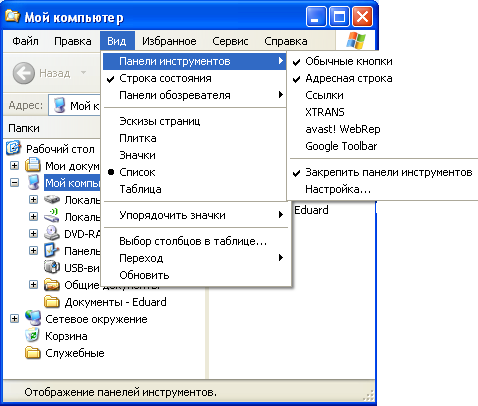Choose Значки view
This screenshot has width=478, height=406.
coord(195,155)
